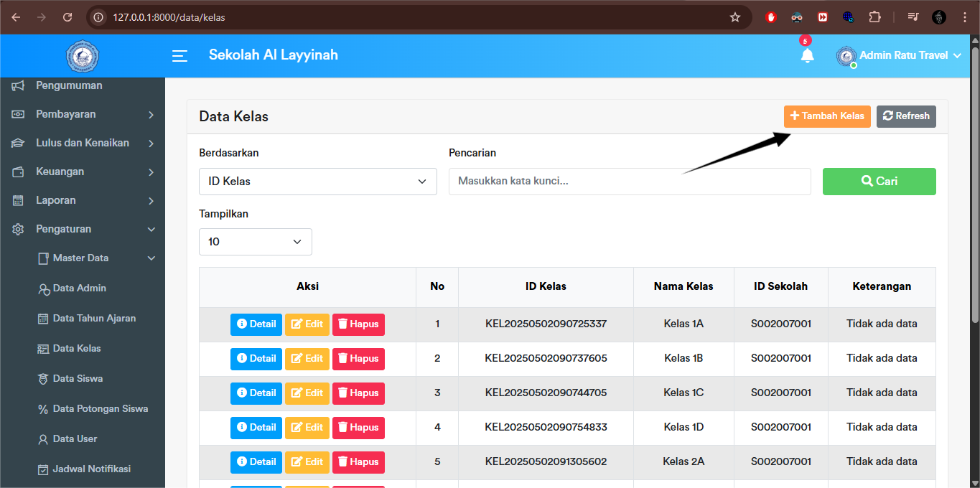
Task: Click the Tambah Kelas button
Action: click(x=827, y=116)
